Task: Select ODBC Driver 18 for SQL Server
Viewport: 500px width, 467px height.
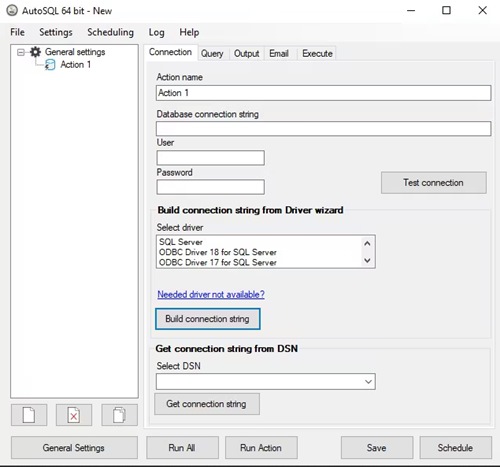Action: (x=218, y=252)
